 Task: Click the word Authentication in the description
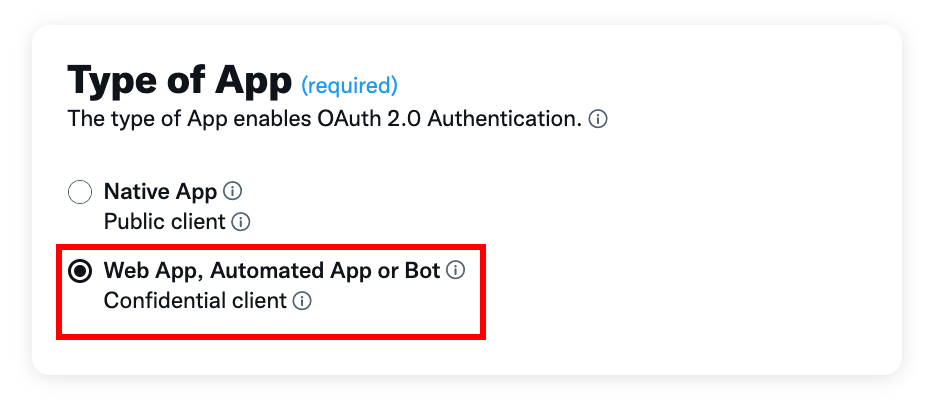505,119
